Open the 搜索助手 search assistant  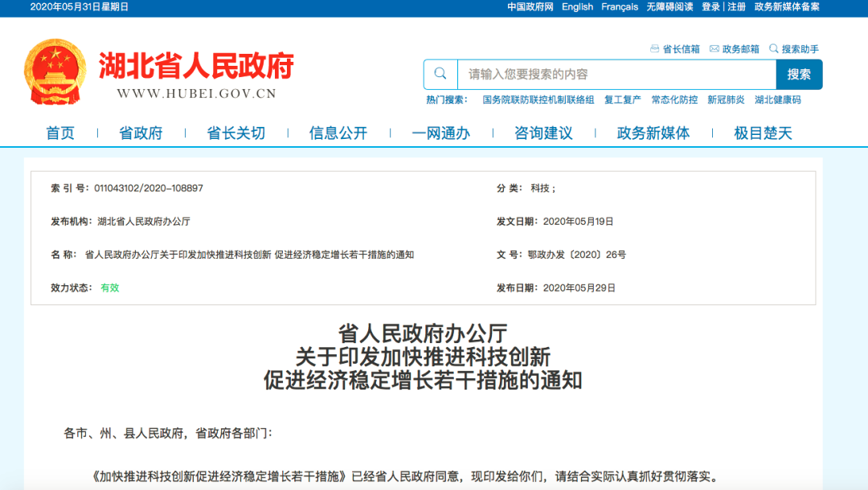coord(794,49)
